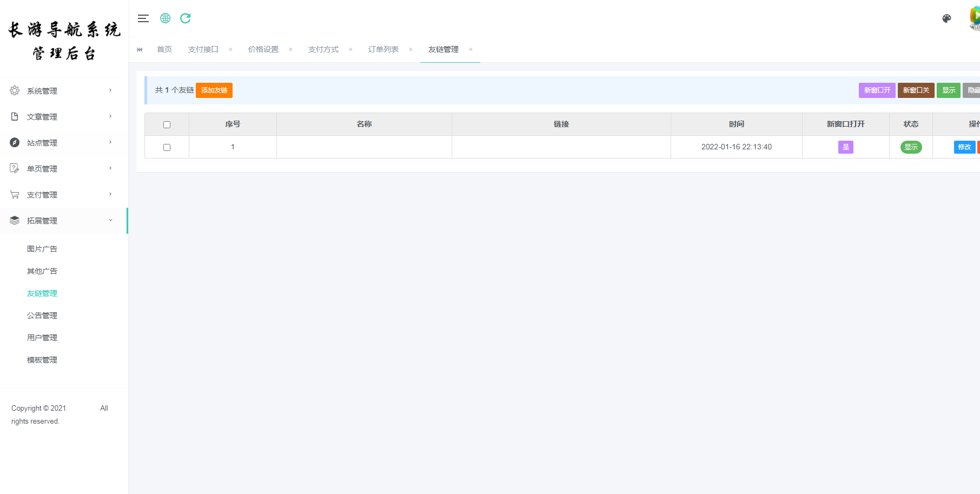Image resolution: width=980 pixels, height=494 pixels.
Task: Switch to the 价格设置 tab
Action: point(263,49)
